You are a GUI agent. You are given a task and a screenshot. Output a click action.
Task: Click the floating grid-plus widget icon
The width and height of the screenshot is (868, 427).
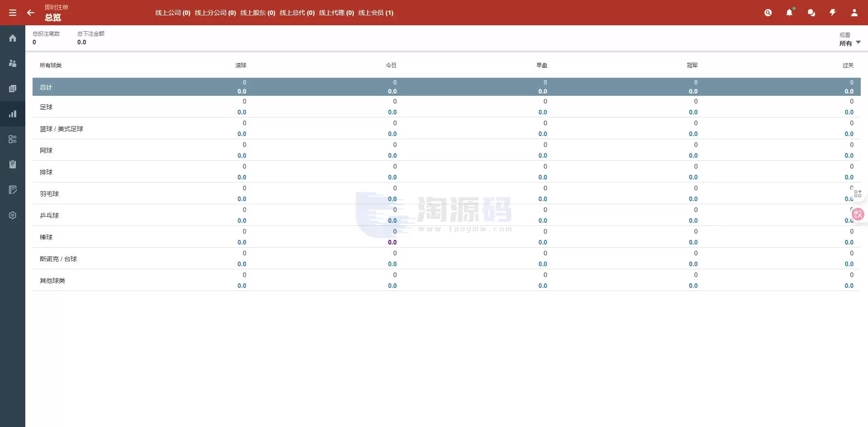click(858, 194)
